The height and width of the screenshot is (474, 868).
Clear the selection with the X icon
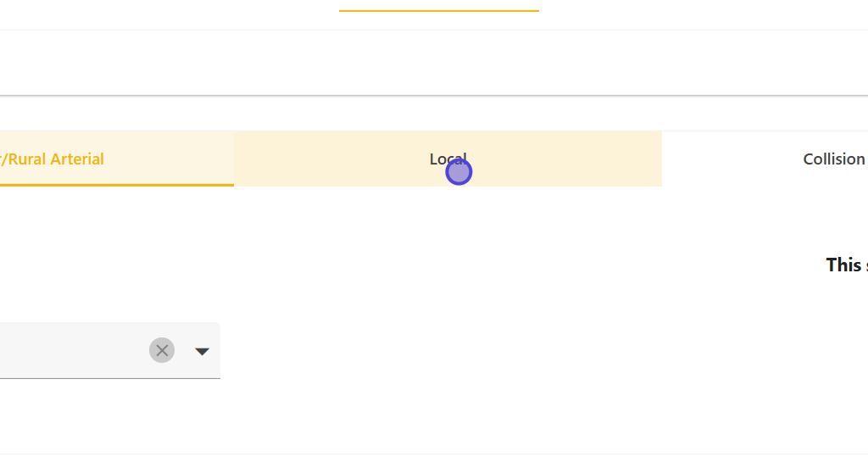pos(162,350)
